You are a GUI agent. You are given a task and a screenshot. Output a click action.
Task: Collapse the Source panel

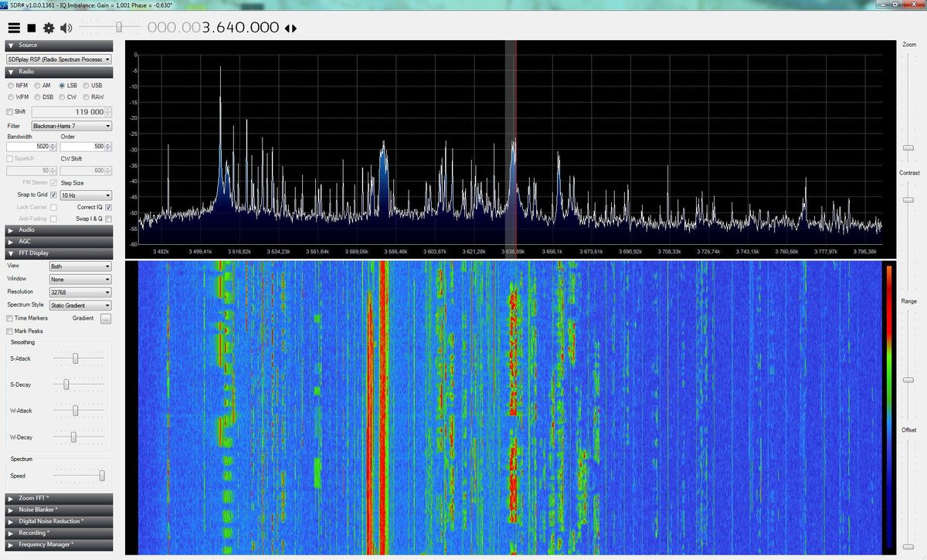point(59,46)
